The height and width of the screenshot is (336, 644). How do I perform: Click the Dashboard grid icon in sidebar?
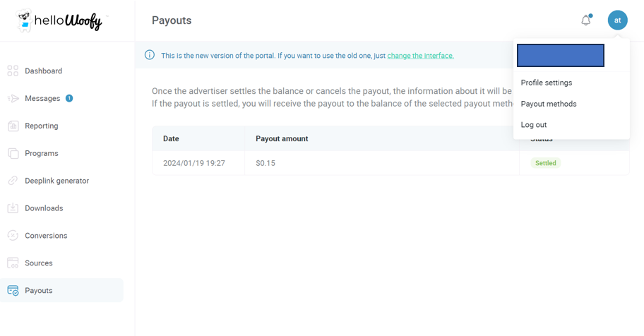13,71
